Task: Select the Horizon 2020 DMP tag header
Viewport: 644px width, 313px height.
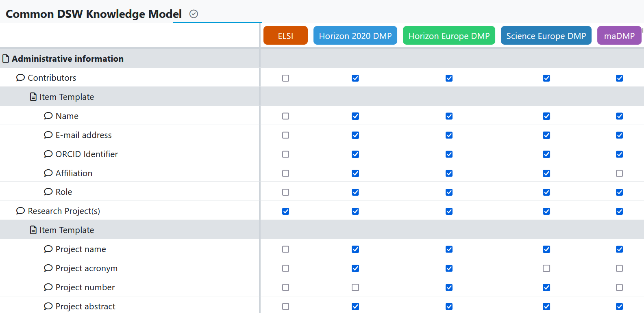Action: click(x=355, y=35)
